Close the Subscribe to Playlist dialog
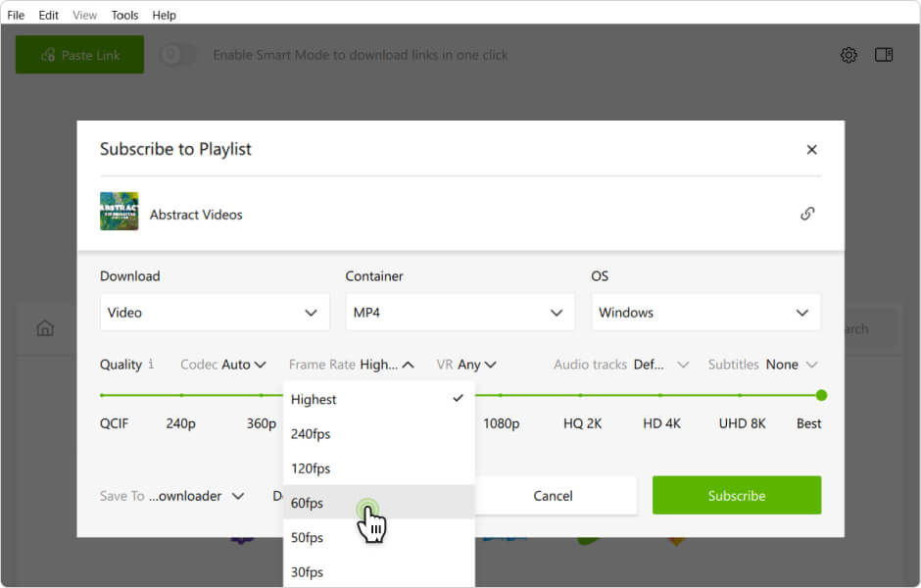 811,150
